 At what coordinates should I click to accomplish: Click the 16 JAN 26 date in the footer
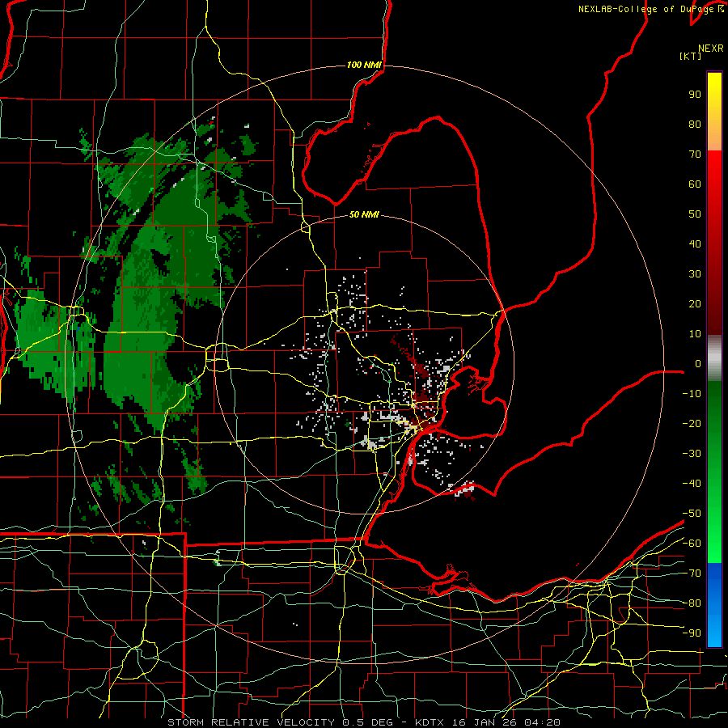(x=485, y=722)
